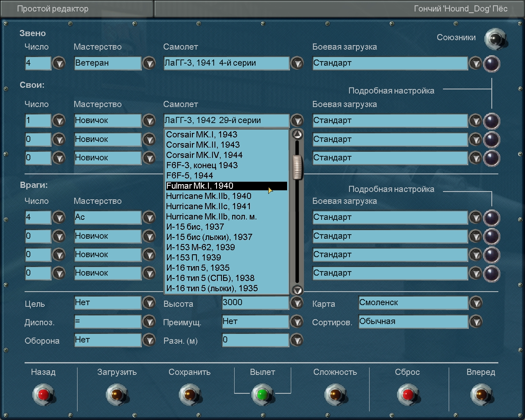
Task: Open the Высота dropdown showing 3000
Action: 297,303
